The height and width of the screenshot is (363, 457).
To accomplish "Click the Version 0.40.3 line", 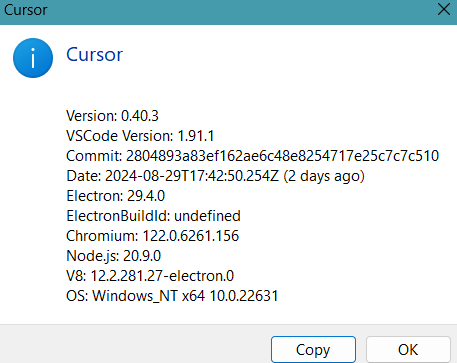I will pos(112,116).
